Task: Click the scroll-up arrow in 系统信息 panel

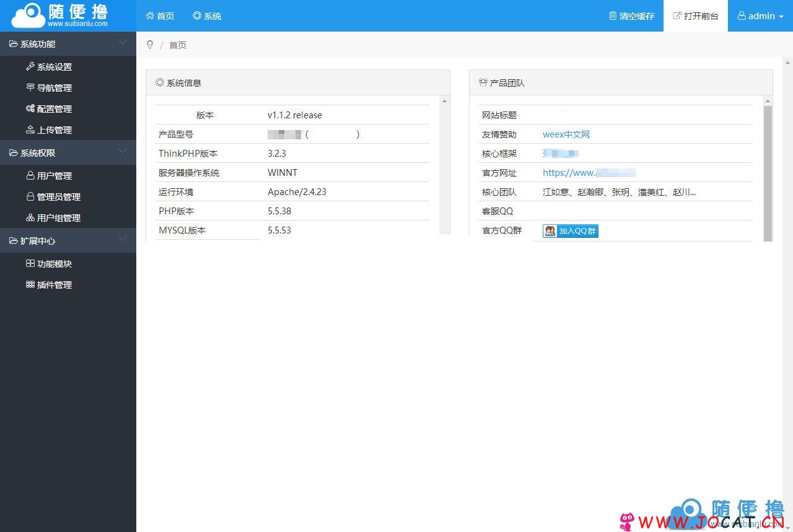Action: click(x=445, y=101)
